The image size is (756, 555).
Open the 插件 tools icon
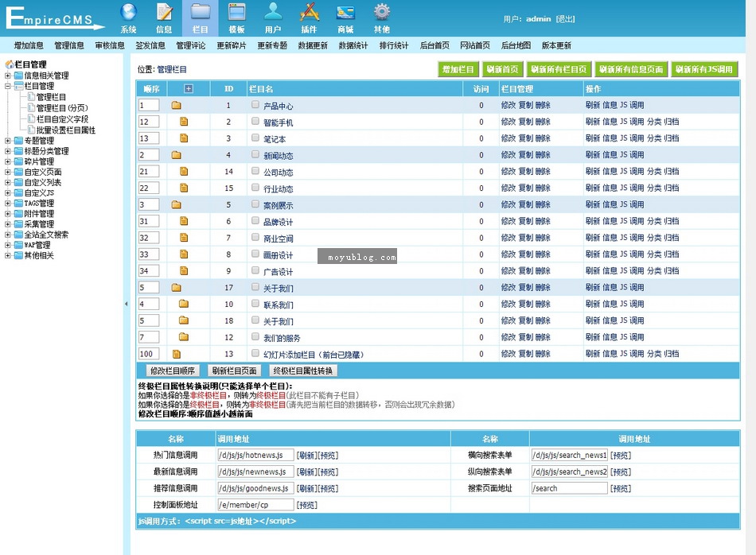[310, 12]
